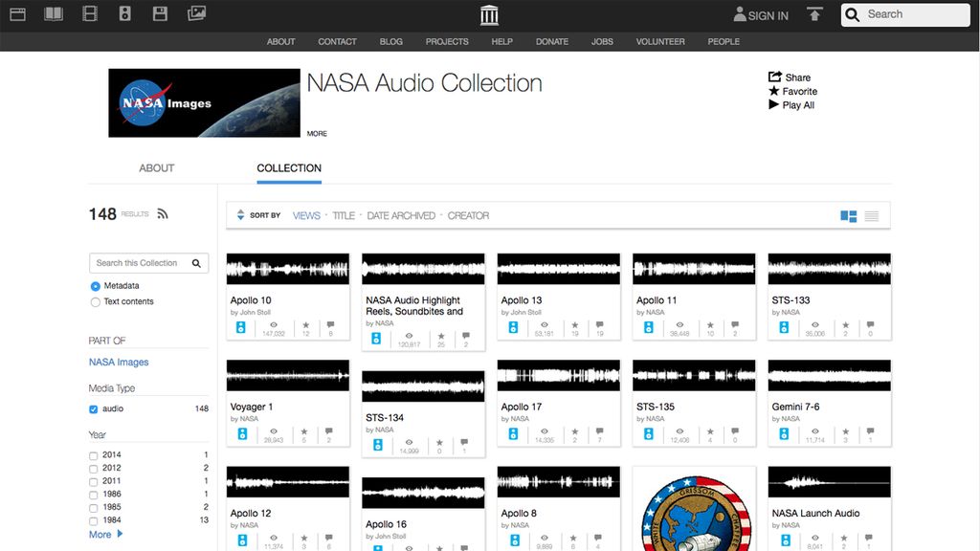
Task: Open Software section via floppy disk icon
Action: coord(161,14)
